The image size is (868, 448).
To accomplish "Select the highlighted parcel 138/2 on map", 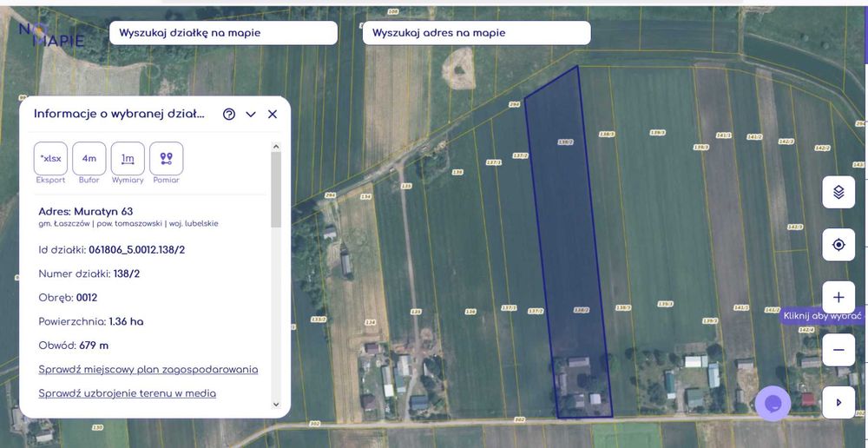I will pos(568,244).
